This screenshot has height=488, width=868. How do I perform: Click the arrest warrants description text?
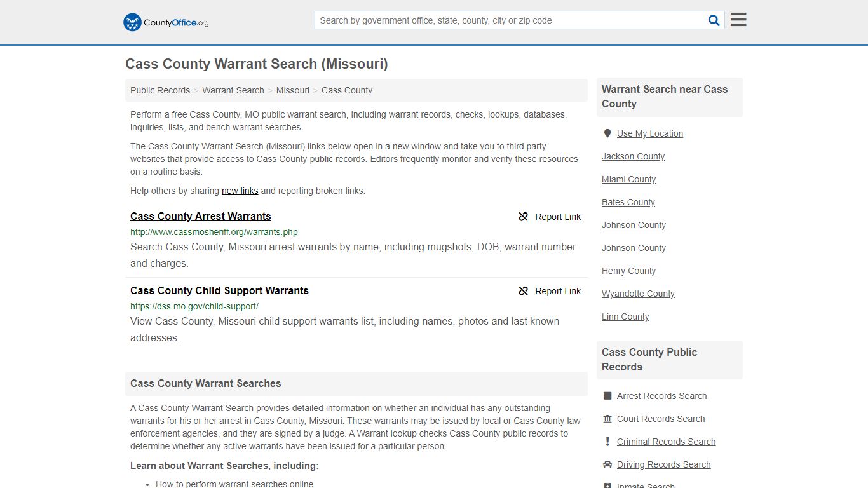point(353,255)
